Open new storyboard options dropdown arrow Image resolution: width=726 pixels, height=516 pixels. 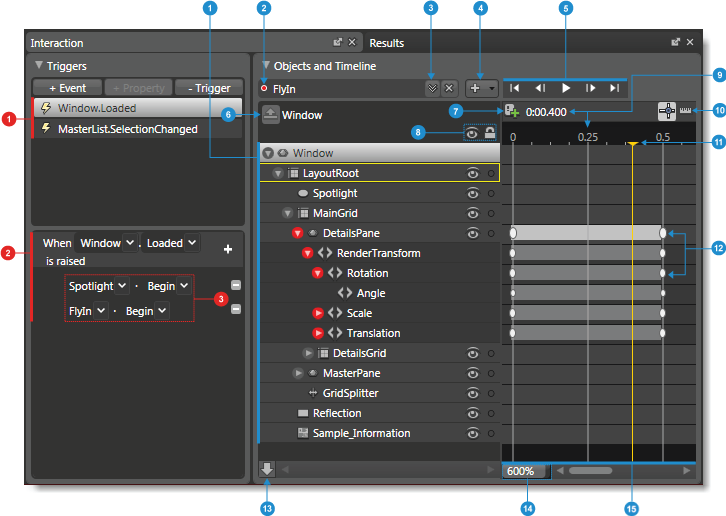(x=492, y=88)
